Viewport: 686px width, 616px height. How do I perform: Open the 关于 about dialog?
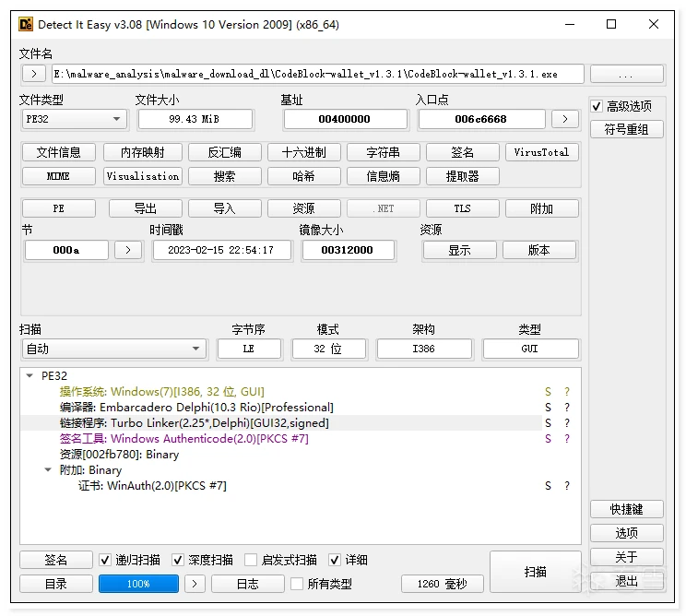pyautogui.click(x=626, y=557)
